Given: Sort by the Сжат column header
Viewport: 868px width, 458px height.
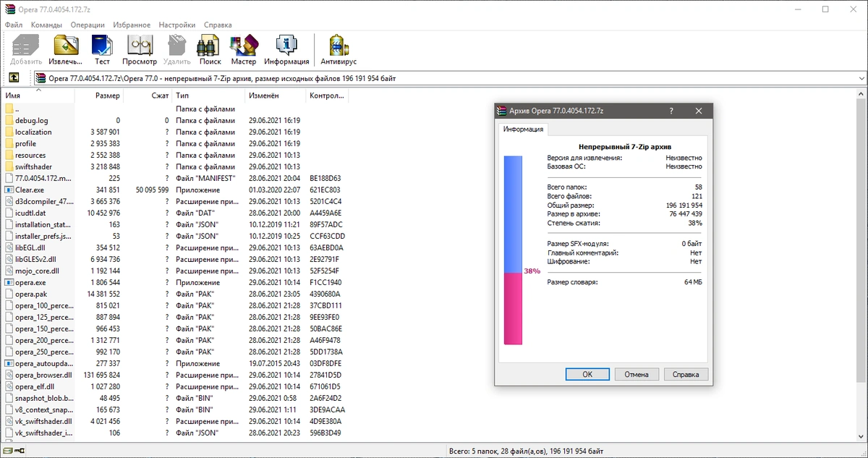Looking at the screenshot, I should click(x=148, y=96).
